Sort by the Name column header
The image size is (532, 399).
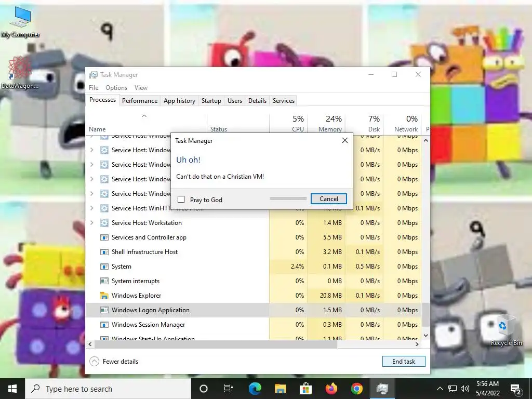click(x=147, y=124)
